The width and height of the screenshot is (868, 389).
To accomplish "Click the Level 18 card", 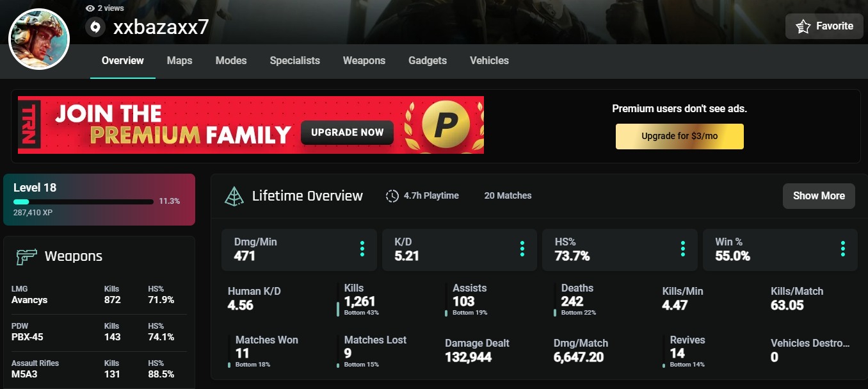I will (99, 200).
